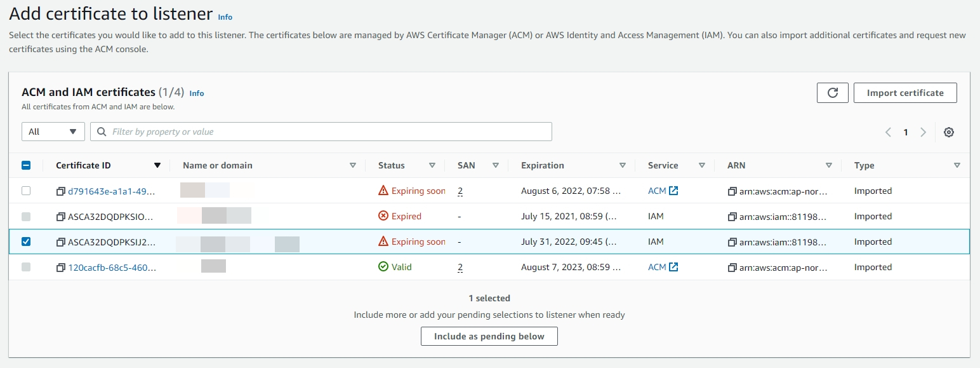This screenshot has height=368, width=980.
Task: Copy ARN of the valid ACM certificate
Action: pyautogui.click(x=732, y=268)
